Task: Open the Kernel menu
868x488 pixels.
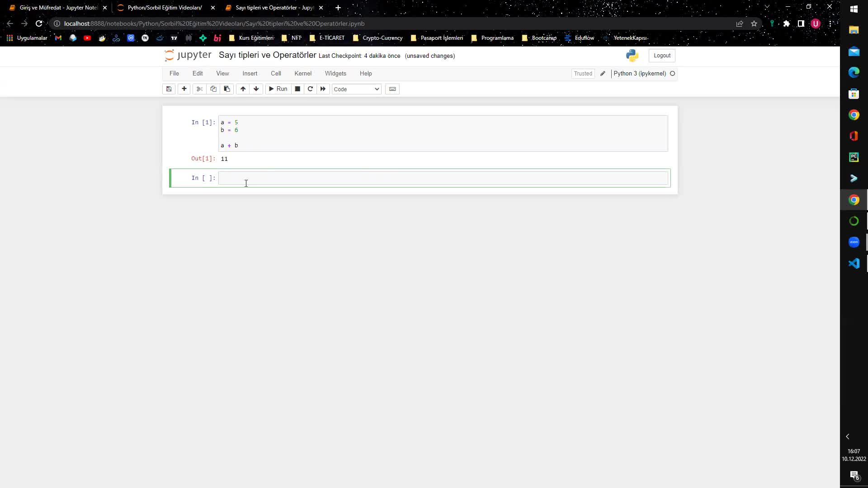Action: (x=303, y=73)
